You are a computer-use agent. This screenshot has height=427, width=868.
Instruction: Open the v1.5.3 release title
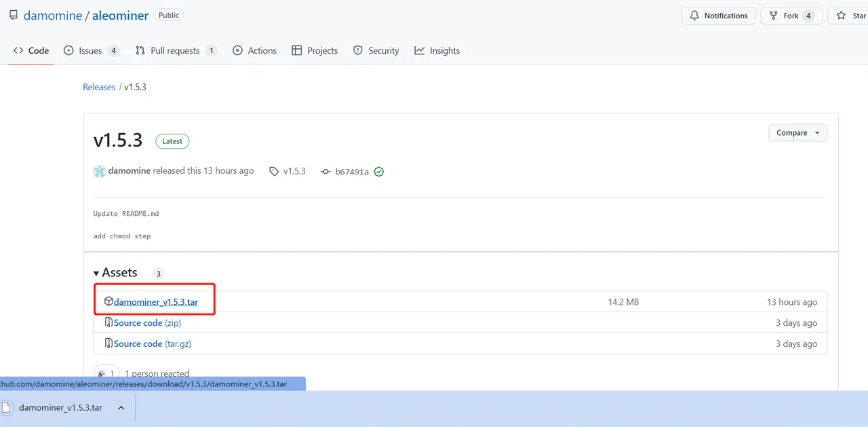coord(118,140)
